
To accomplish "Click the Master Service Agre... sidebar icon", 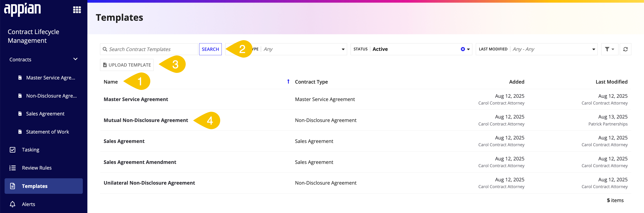I will coord(20,78).
